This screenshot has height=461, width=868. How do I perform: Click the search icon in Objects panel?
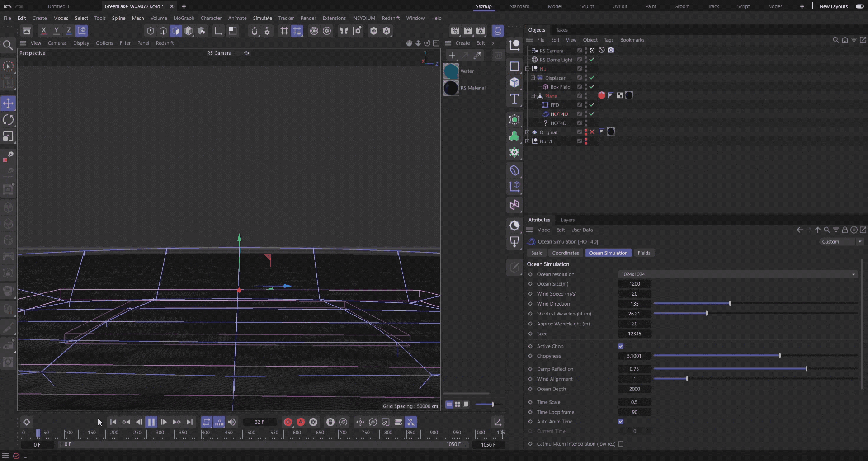pyautogui.click(x=835, y=40)
